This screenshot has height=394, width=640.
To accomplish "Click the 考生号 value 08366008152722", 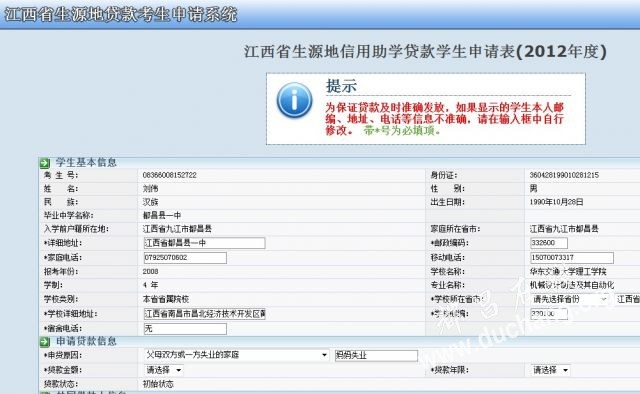I will [169, 175].
